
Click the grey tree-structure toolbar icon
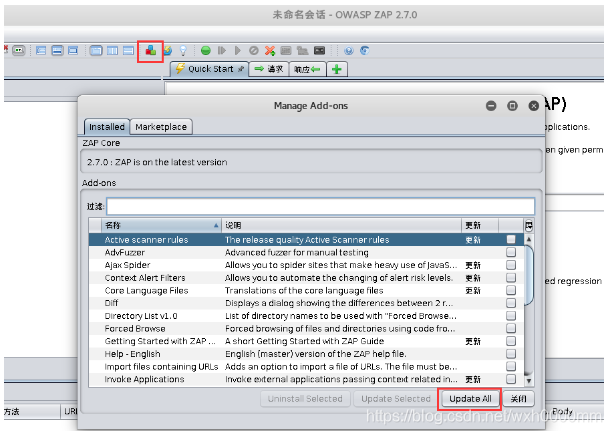pos(302,50)
